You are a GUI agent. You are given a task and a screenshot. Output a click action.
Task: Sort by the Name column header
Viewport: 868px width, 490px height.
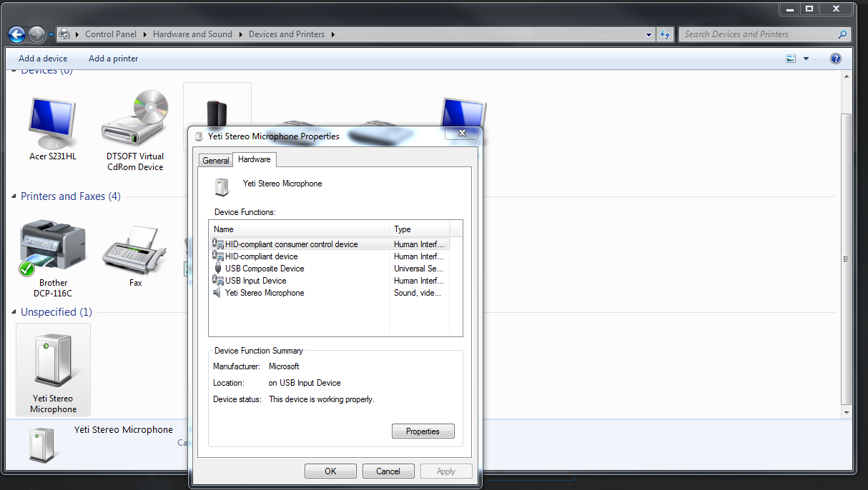point(300,229)
